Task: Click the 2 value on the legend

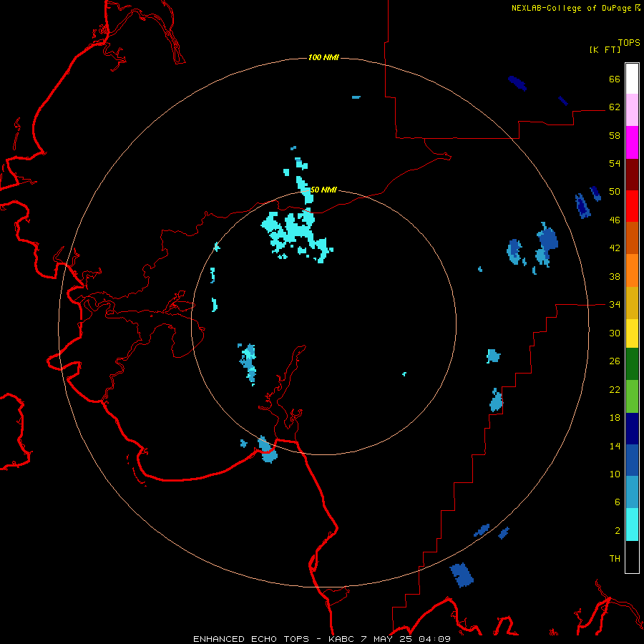Action: pyautogui.click(x=618, y=531)
